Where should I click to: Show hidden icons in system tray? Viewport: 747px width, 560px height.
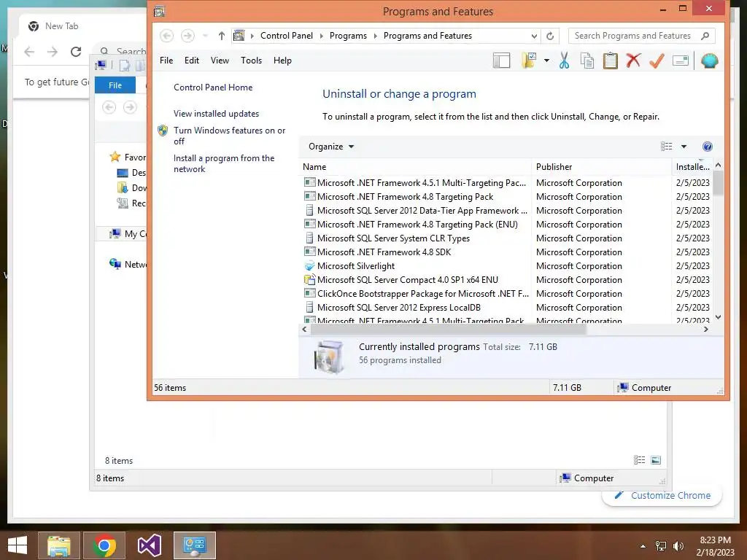click(x=643, y=546)
